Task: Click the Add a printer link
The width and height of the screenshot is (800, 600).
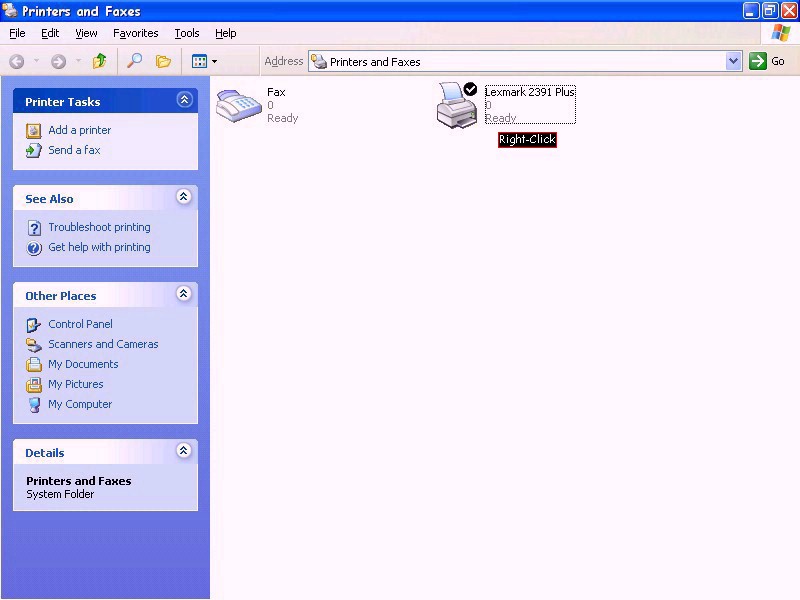Action: coord(80,130)
